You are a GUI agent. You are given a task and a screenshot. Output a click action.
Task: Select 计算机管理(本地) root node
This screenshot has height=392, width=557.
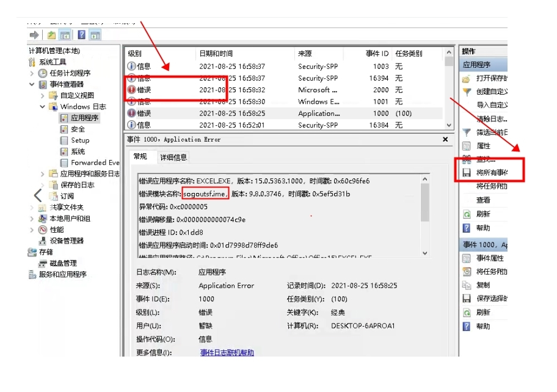[54, 51]
